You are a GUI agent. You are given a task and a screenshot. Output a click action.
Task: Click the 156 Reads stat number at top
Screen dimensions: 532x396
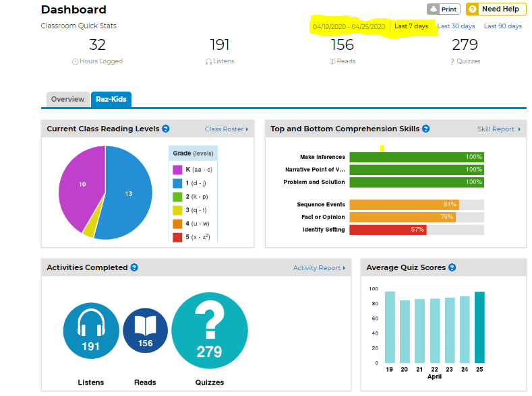click(343, 44)
